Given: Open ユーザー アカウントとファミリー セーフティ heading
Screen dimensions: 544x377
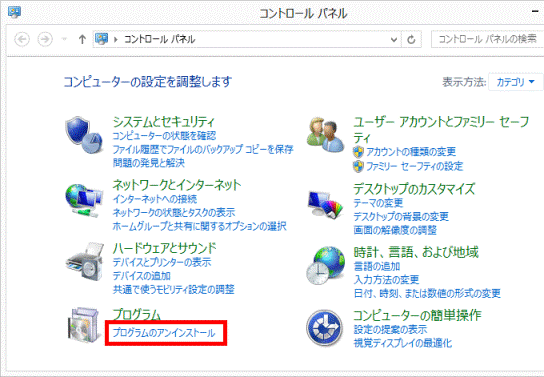Looking at the screenshot, I should tap(441, 129).
